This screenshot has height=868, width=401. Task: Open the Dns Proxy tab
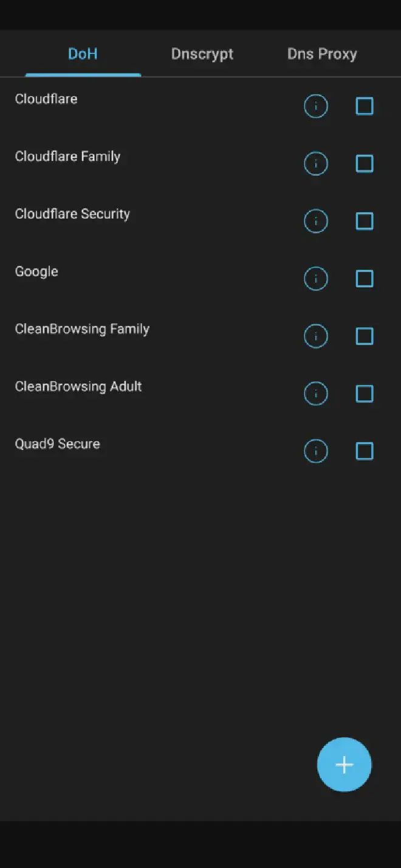point(322,54)
